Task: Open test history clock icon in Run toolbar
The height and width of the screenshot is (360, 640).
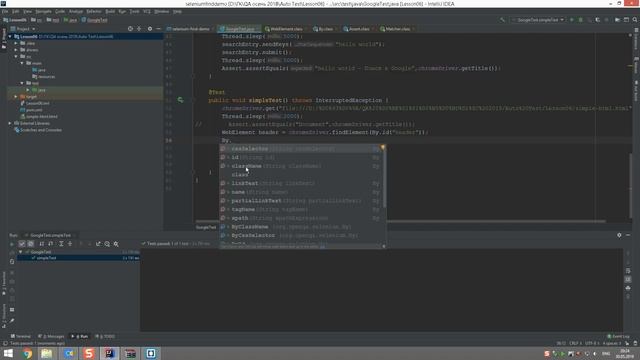Action: (107, 244)
